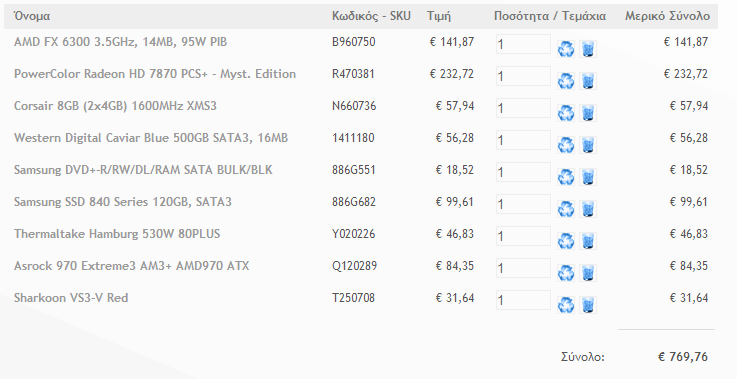Delete AMD FX 6300 with trash icon

[x=588, y=49]
